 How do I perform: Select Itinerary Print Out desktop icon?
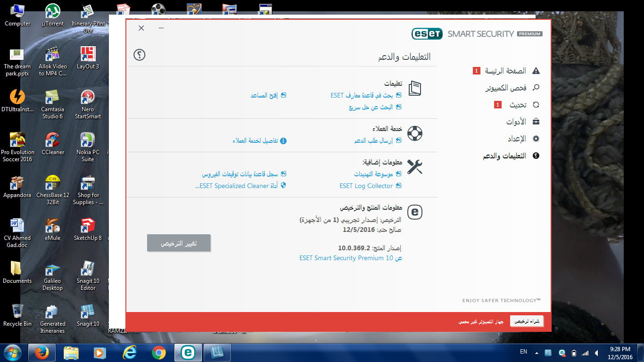click(88, 19)
